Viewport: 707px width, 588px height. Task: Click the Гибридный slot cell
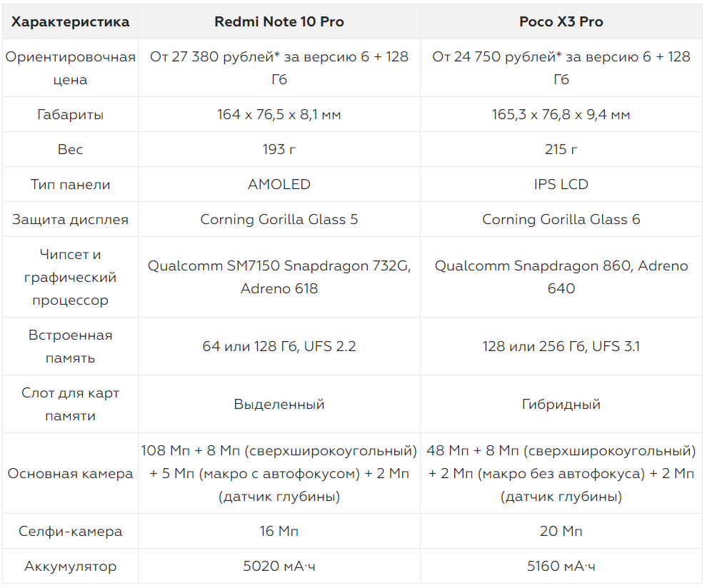tap(561, 404)
